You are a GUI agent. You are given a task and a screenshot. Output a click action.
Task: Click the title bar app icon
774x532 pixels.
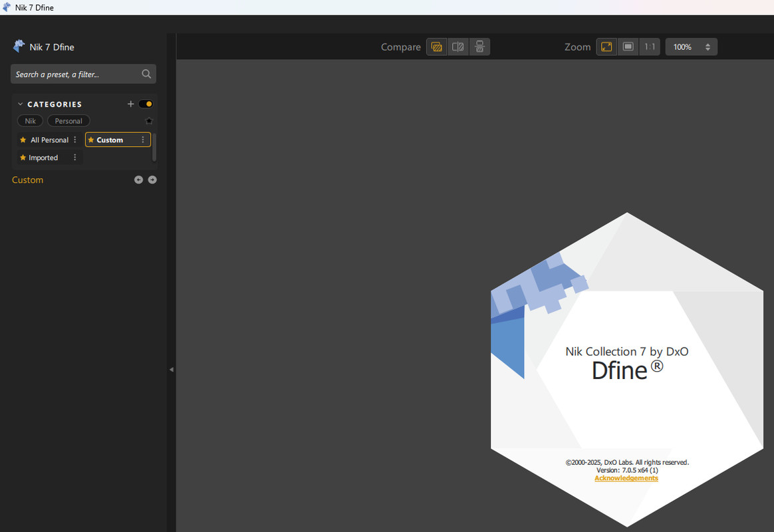tap(7, 7)
